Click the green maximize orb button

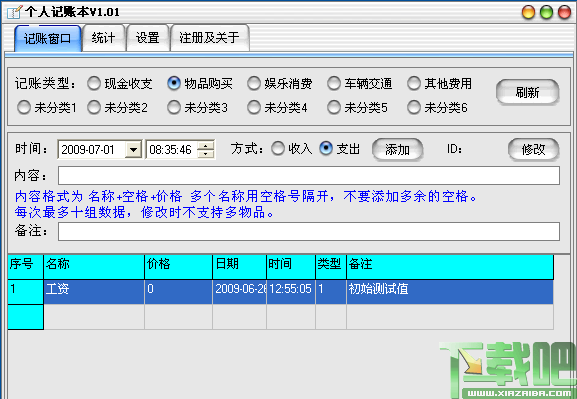pos(546,12)
